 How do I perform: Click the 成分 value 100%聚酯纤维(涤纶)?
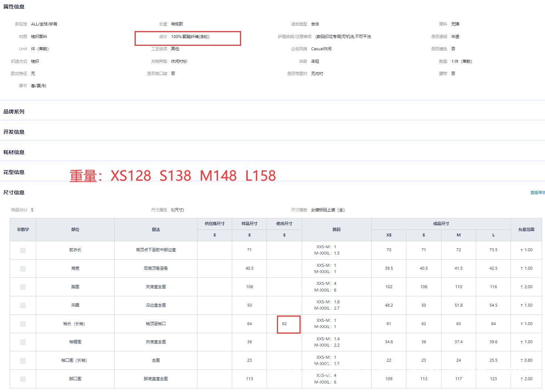click(x=190, y=37)
